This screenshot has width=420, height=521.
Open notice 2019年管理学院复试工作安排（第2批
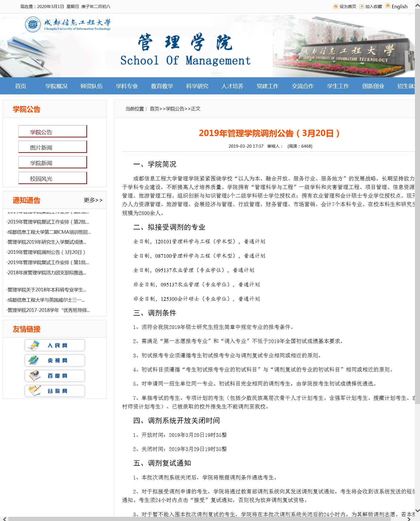[x=48, y=222]
